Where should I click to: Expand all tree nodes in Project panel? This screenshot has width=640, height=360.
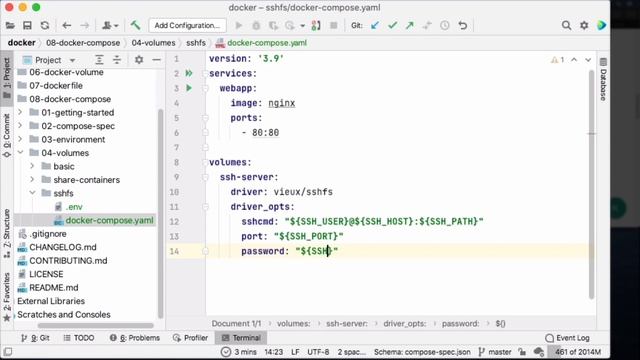tap(99, 60)
